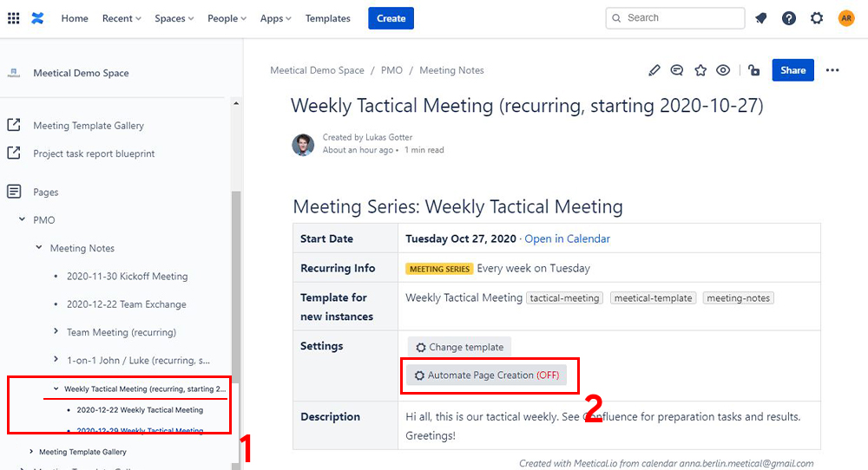
Task: Open the Apps dropdown menu
Action: 276,18
